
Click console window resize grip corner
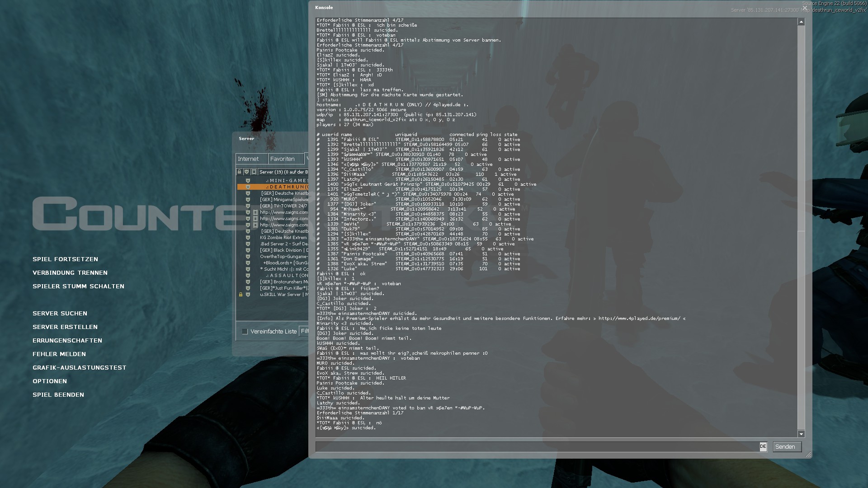[x=808, y=455]
